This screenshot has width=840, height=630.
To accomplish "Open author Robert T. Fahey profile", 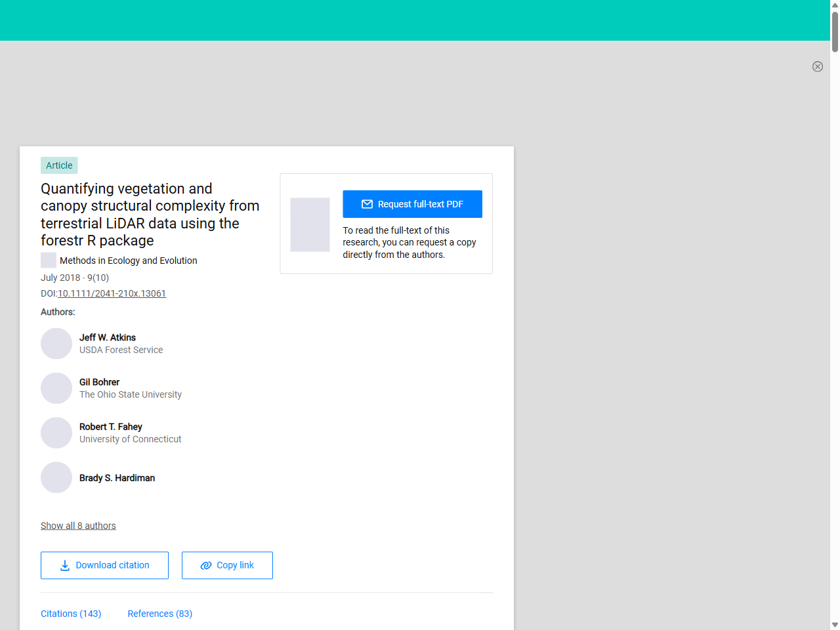I will click(x=110, y=427).
